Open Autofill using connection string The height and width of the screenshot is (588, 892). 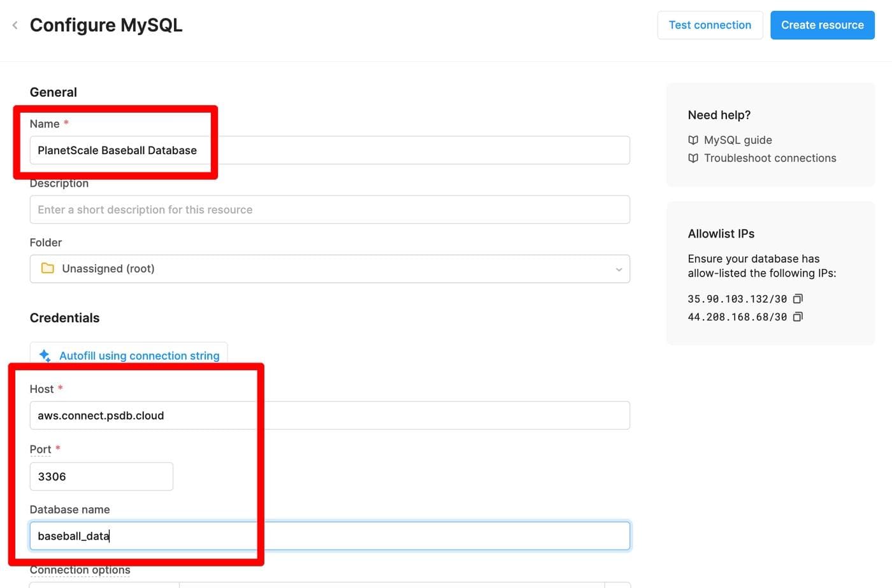(x=139, y=355)
